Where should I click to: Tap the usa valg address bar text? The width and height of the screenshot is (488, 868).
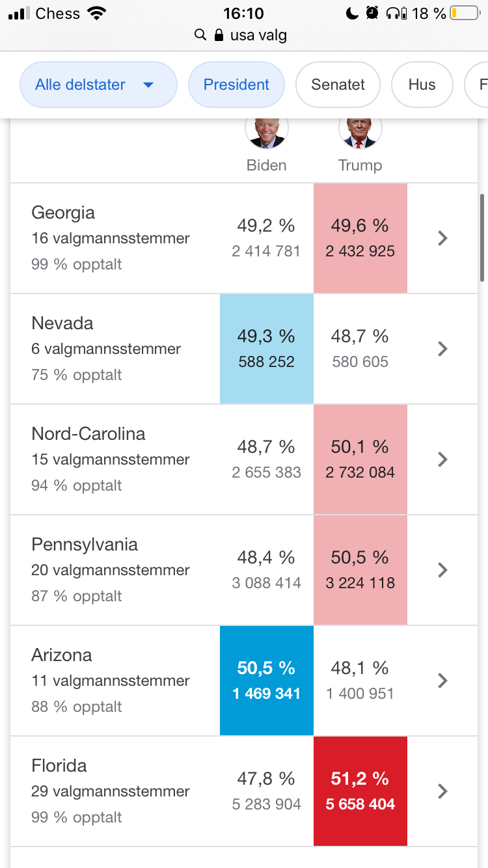click(x=258, y=35)
